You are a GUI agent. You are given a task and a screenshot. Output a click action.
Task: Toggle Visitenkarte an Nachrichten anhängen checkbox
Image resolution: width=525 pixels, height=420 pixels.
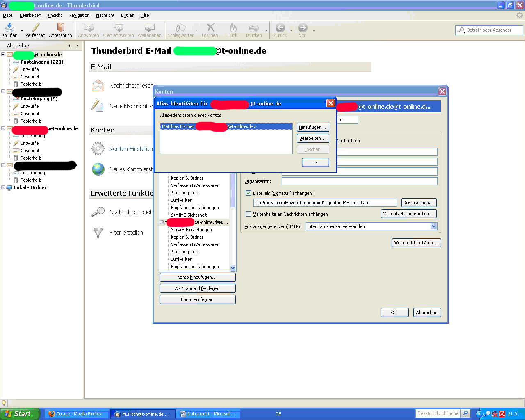coord(248,214)
